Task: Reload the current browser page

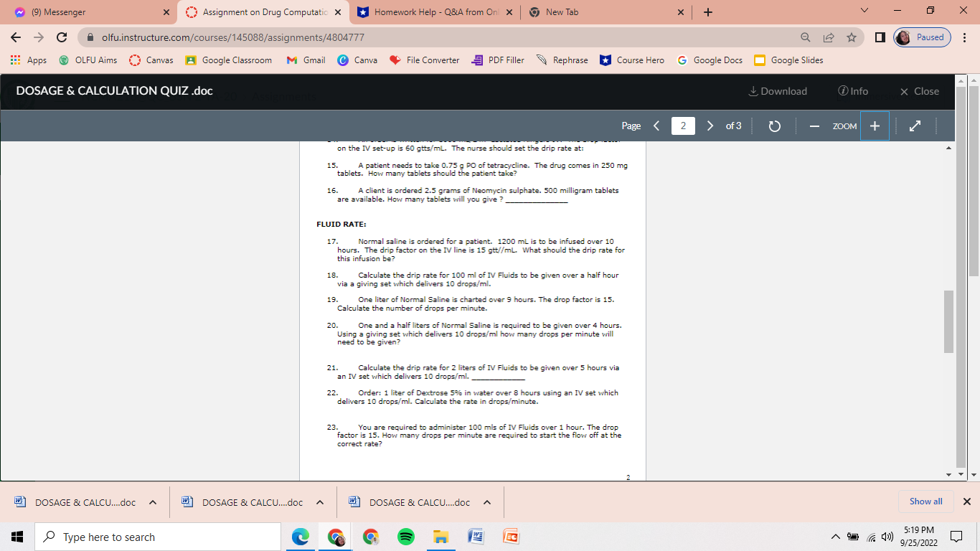Action: [x=62, y=37]
